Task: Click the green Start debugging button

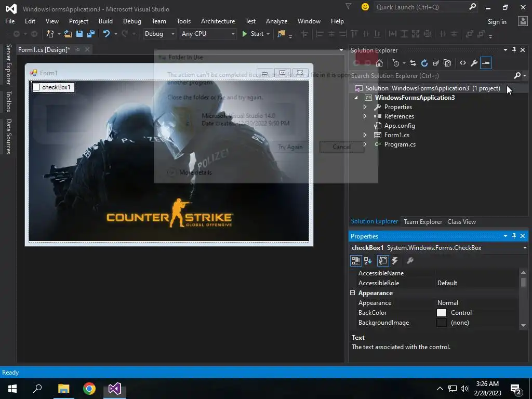Action: (253, 34)
